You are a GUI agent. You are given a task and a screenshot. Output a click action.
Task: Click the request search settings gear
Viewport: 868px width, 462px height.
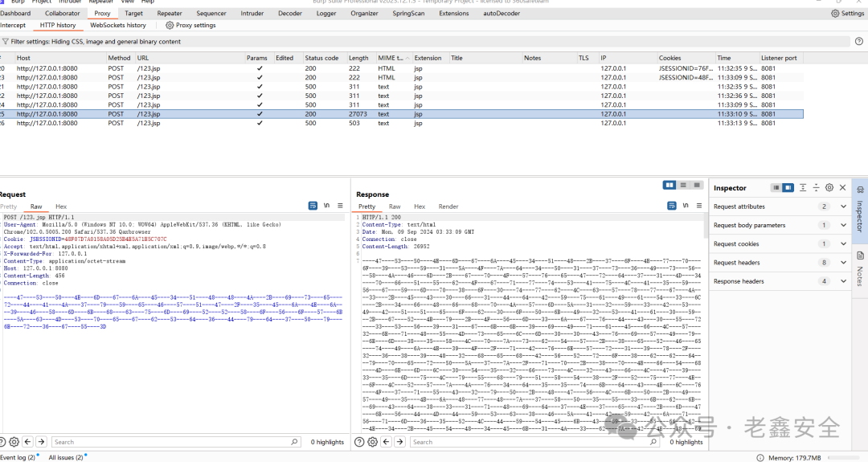(14, 442)
